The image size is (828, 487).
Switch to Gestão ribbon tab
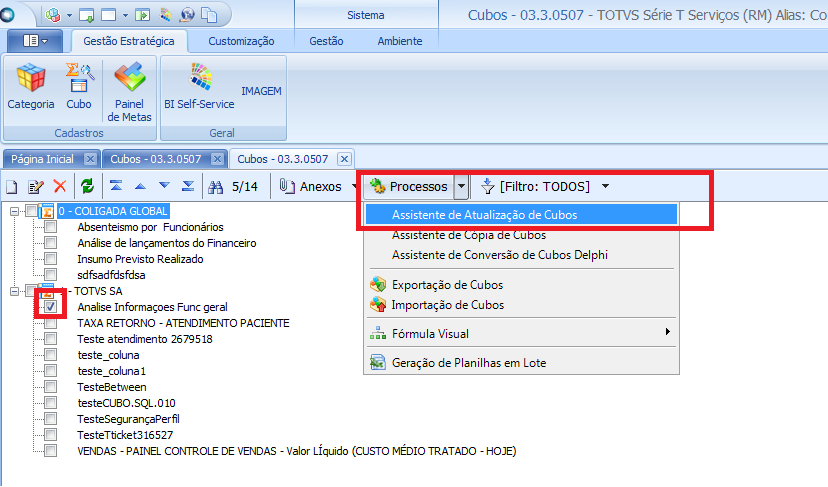pyautogui.click(x=326, y=41)
